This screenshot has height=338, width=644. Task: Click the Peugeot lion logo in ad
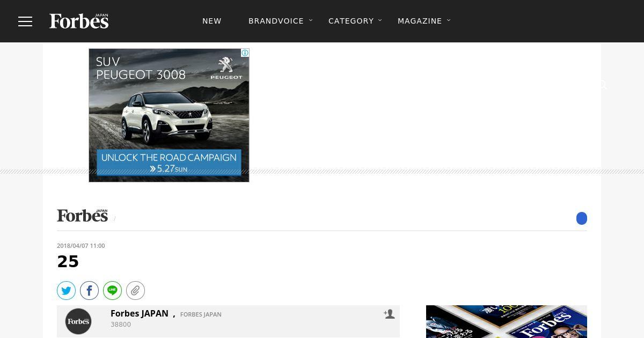pyautogui.click(x=226, y=68)
